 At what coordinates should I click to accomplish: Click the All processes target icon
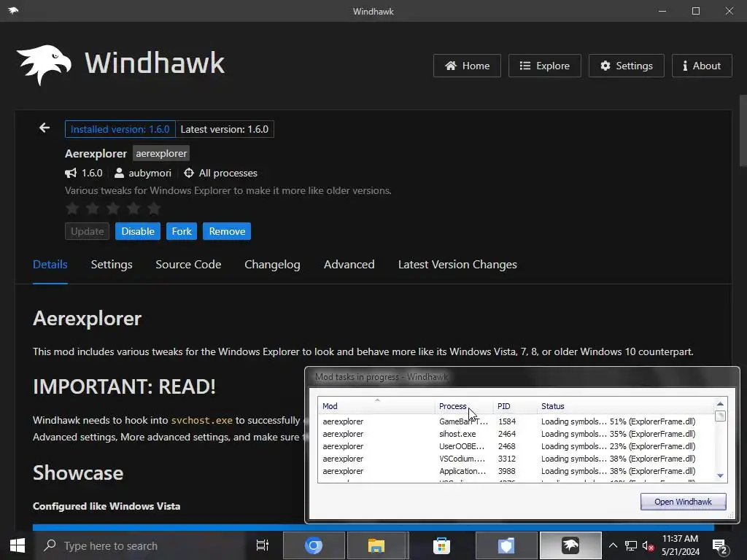189,173
